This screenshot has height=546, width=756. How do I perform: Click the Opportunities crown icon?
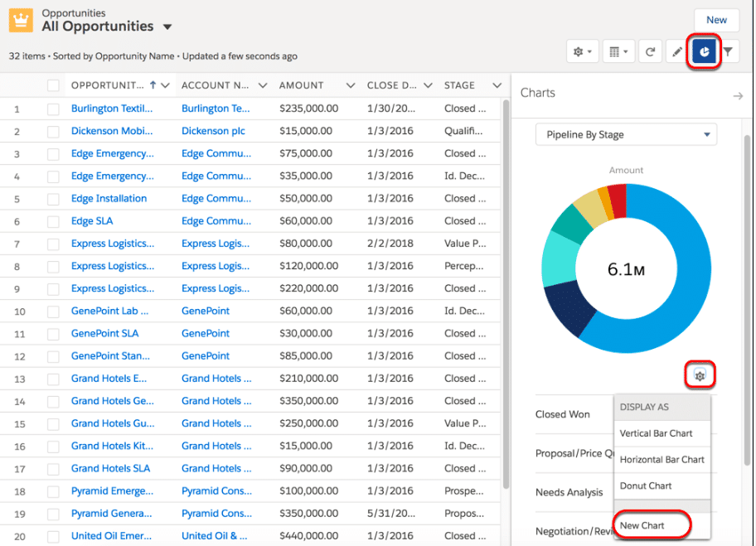click(22, 21)
